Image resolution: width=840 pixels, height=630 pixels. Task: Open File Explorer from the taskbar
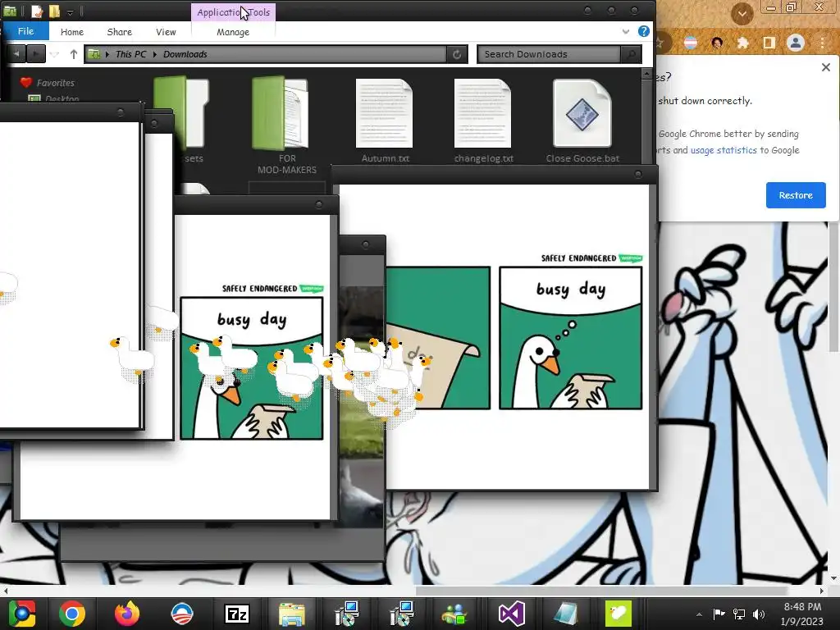[x=292, y=614]
